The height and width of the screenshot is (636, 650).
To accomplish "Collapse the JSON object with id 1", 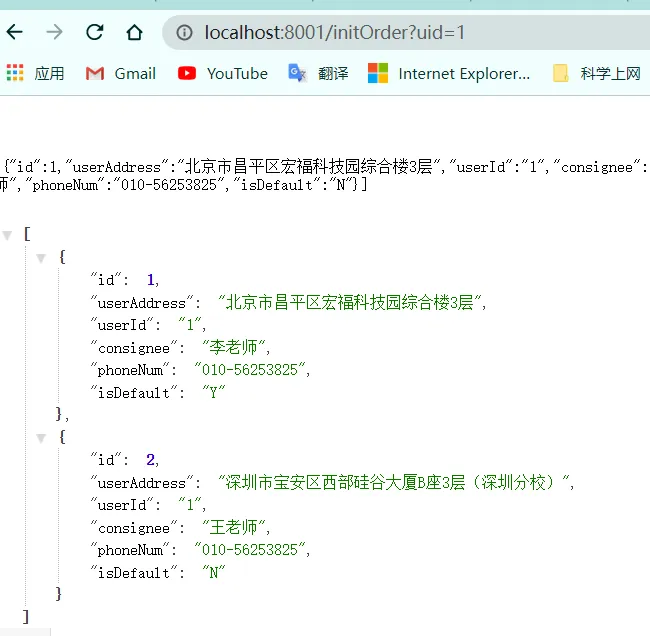I will click(42, 257).
